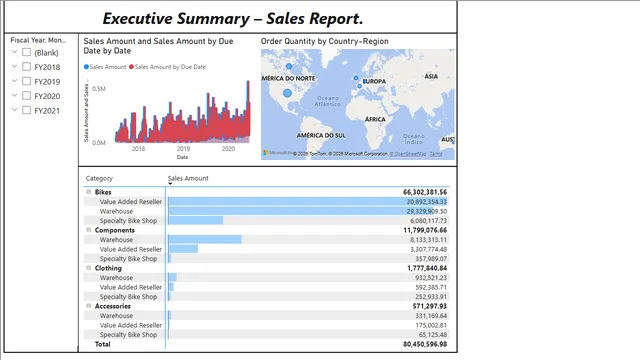
Task: Click value 252,933.91 in Clothing
Action: coord(431,296)
